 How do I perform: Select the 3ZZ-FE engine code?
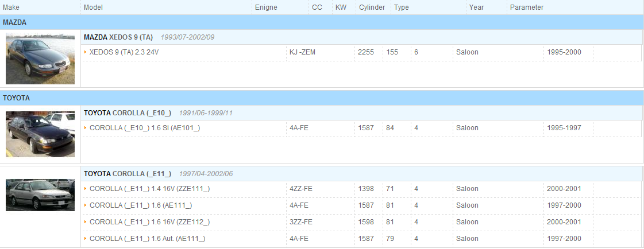(x=300, y=222)
